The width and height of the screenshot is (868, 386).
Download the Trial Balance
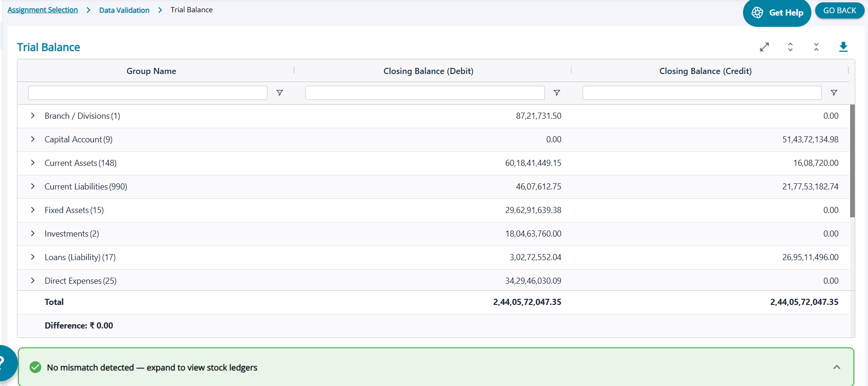click(x=843, y=47)
